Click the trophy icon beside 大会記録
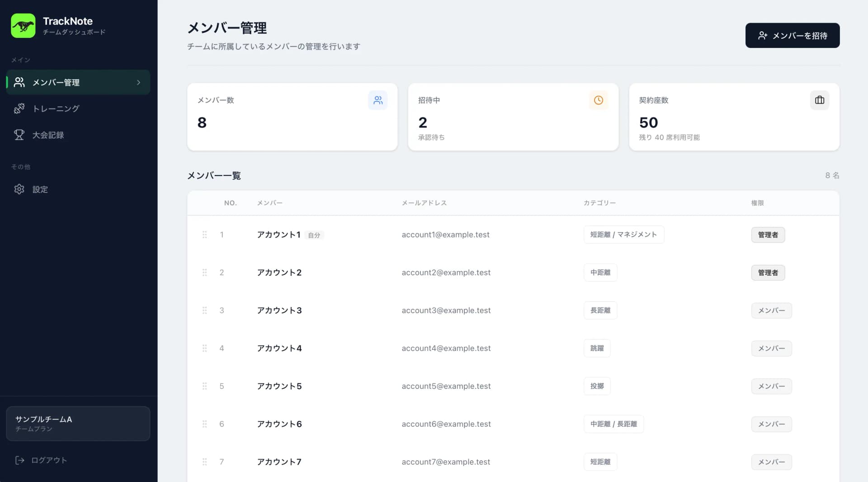Image resolution: width=868 pixels, height=482 pixels. coord(19,135)
